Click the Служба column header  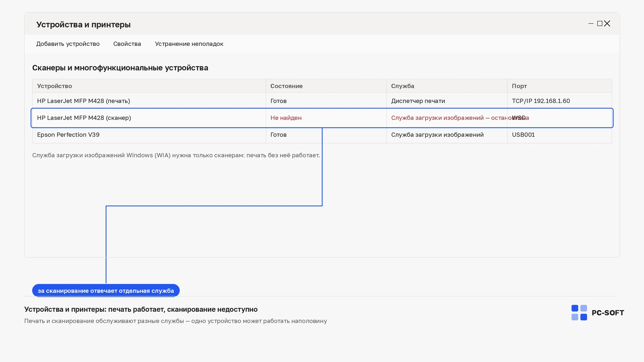pyautogui.click(x=447, y=86)
